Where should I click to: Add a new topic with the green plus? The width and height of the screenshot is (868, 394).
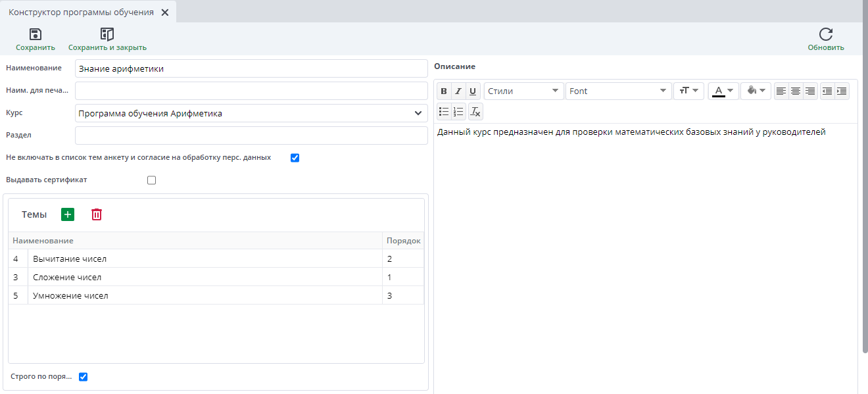(x=68, y=214)
